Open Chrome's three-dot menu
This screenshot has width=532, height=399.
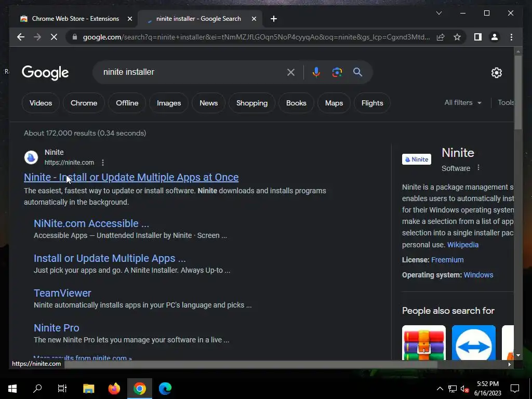[x=511, y=37]
